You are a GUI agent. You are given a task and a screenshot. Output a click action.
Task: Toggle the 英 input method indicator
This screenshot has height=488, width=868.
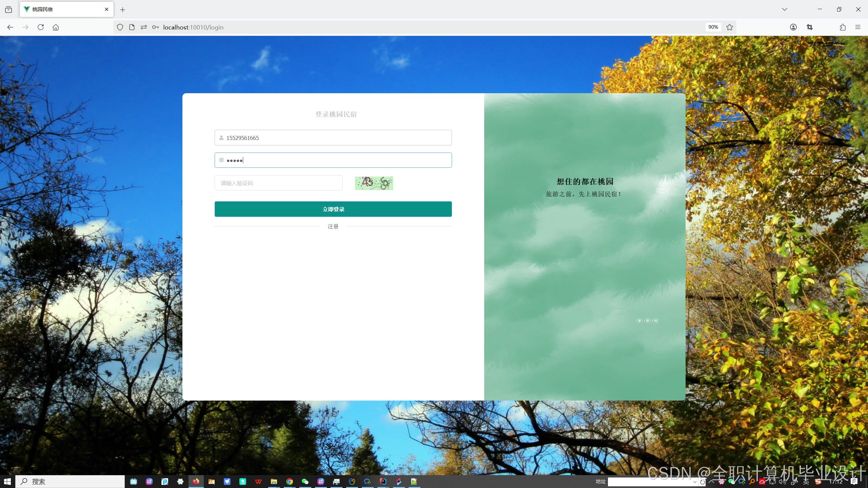(x=806, y=482)
